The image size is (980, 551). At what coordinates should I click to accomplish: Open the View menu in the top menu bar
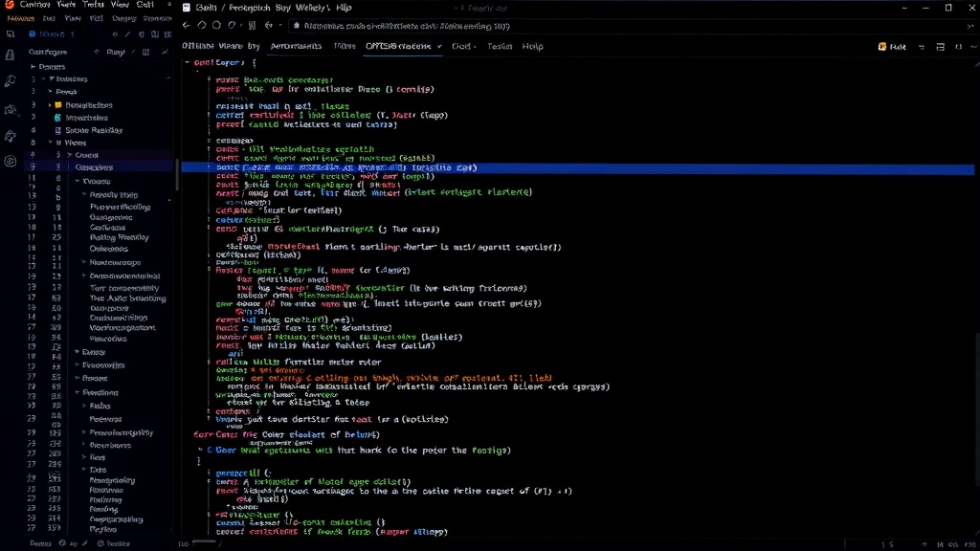click(120, 5)
